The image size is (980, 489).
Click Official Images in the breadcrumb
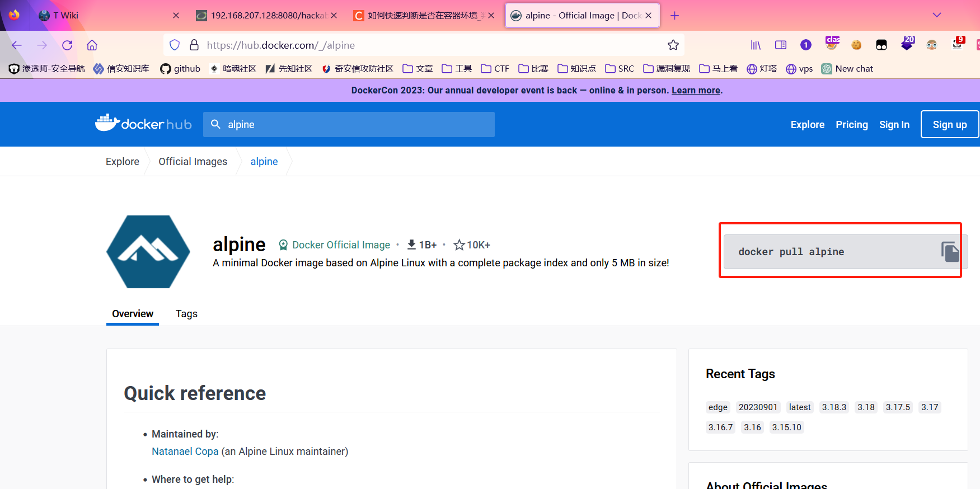(x=193, y=162)
